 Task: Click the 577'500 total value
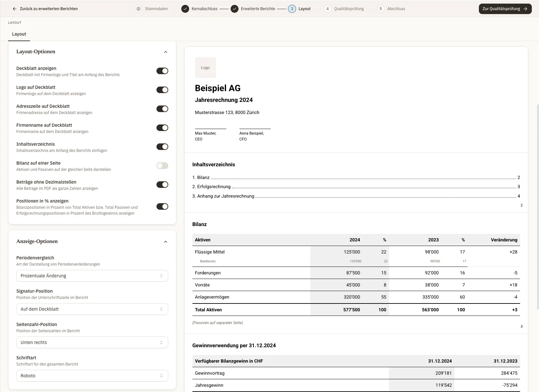[x=351, y=310]
